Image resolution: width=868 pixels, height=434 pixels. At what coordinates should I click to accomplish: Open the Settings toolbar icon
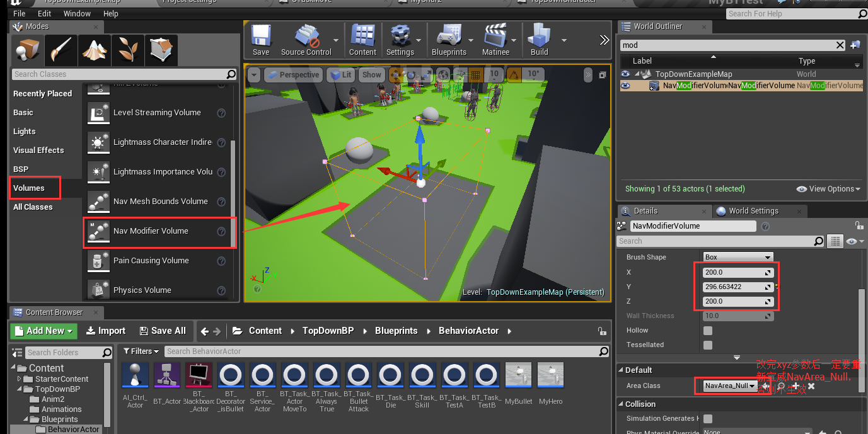400,40
